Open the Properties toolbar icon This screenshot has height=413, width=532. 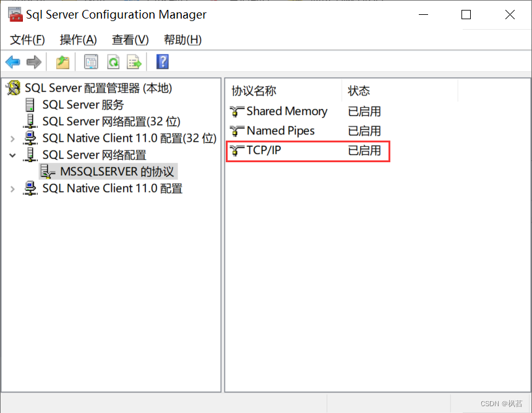click(x=91, y=62)
